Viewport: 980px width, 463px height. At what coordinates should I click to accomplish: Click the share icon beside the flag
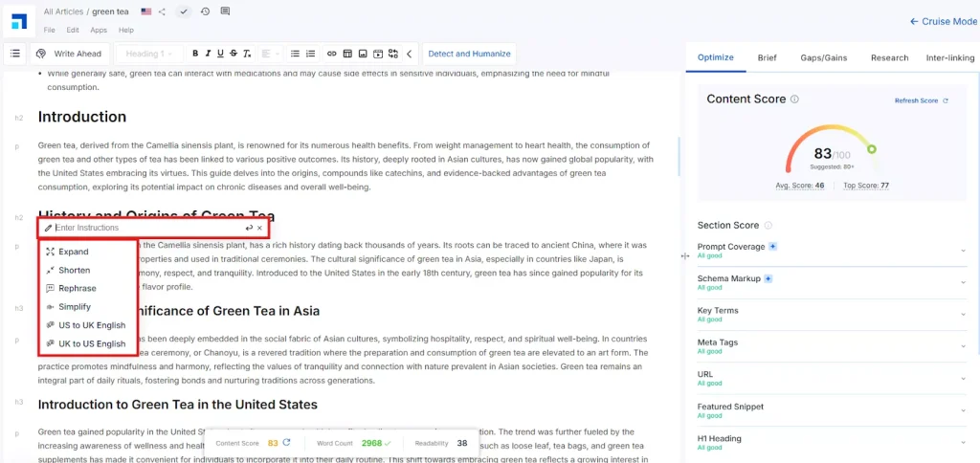coord(162,11)
